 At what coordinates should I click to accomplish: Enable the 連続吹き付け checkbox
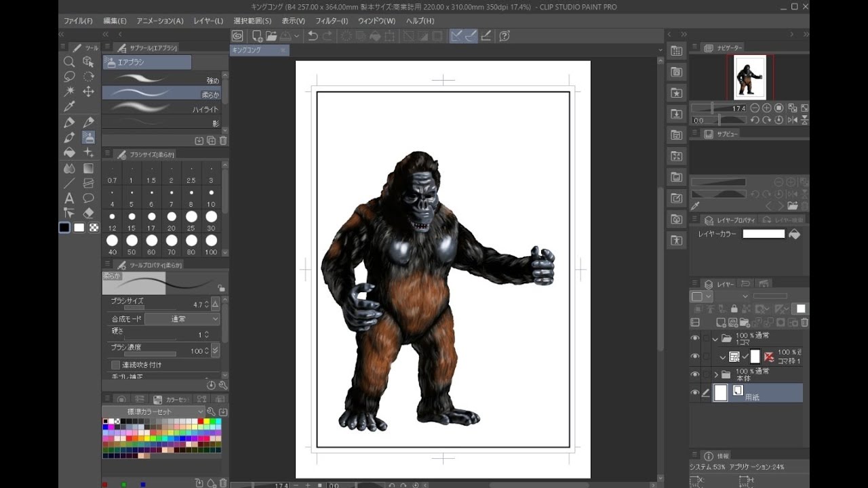(115, 365)
